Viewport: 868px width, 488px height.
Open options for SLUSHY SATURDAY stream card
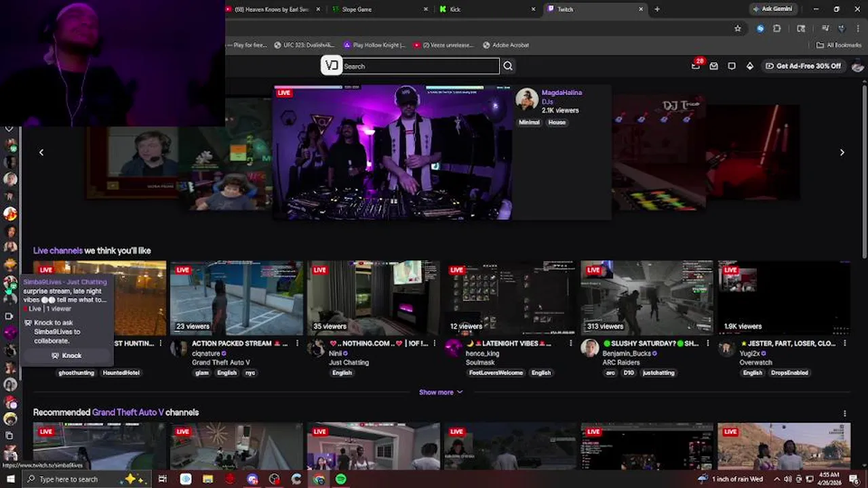(708, 344)
